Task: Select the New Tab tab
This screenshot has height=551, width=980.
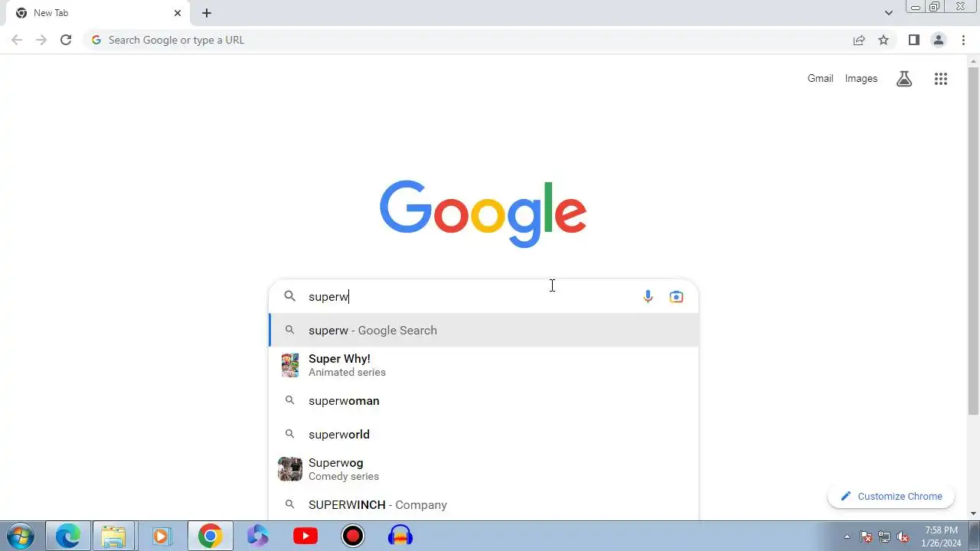Action: point(97,13)
